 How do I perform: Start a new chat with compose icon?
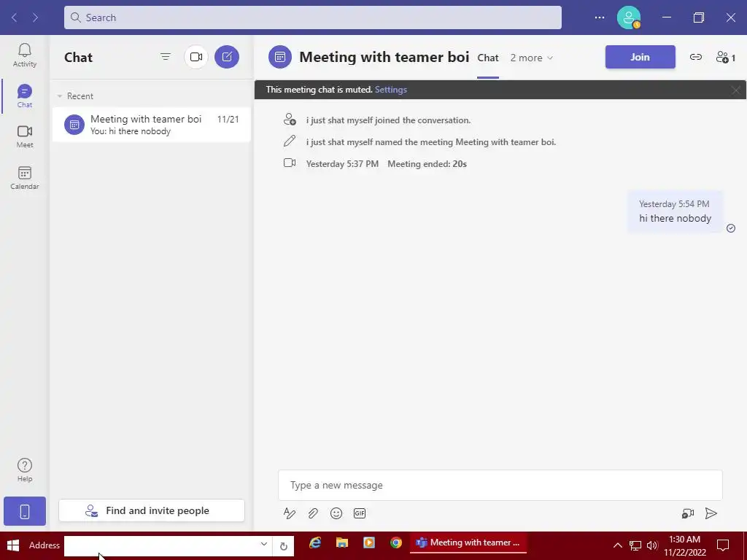[227, 57]
